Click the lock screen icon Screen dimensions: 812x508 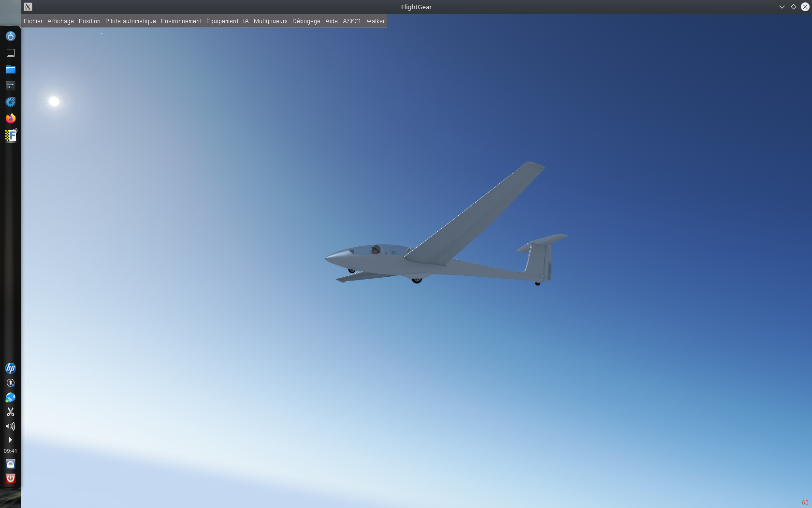click(x=11, y=464)
